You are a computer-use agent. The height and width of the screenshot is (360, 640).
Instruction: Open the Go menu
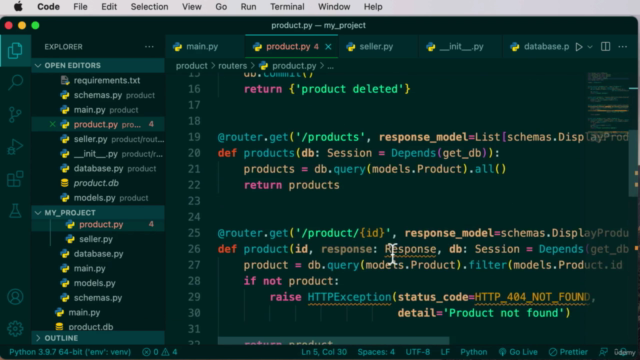(221, 7)
